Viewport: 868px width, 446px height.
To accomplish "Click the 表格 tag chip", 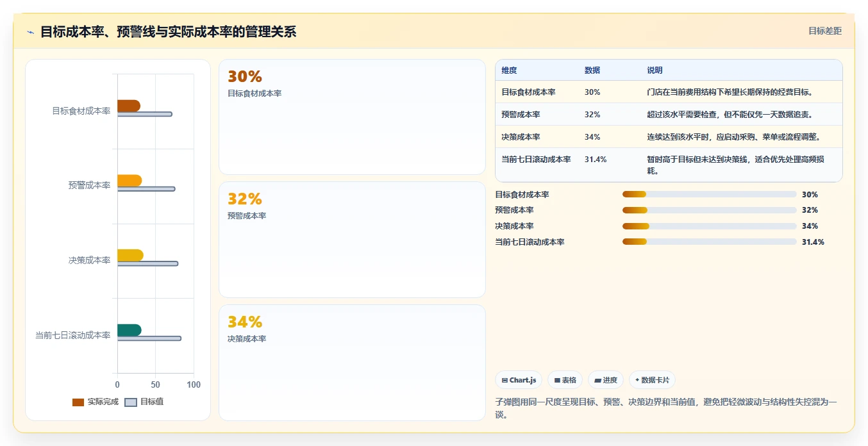I will click(x=565, y=380).
